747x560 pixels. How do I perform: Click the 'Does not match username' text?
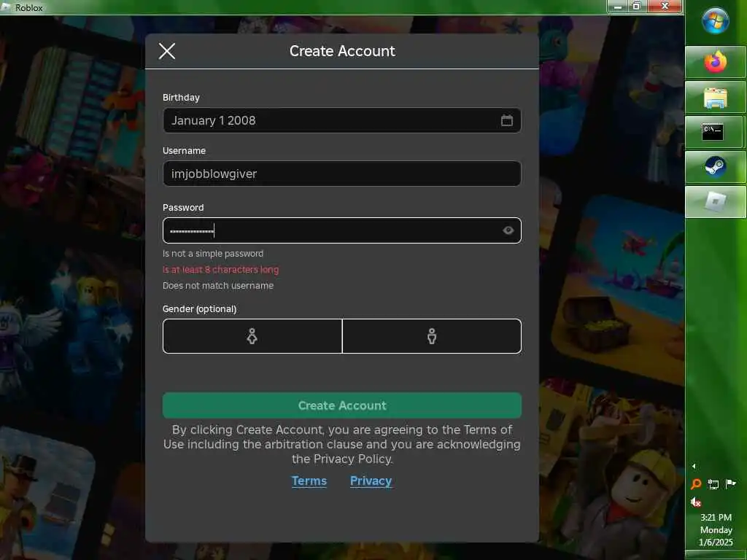tap(218, 286)
